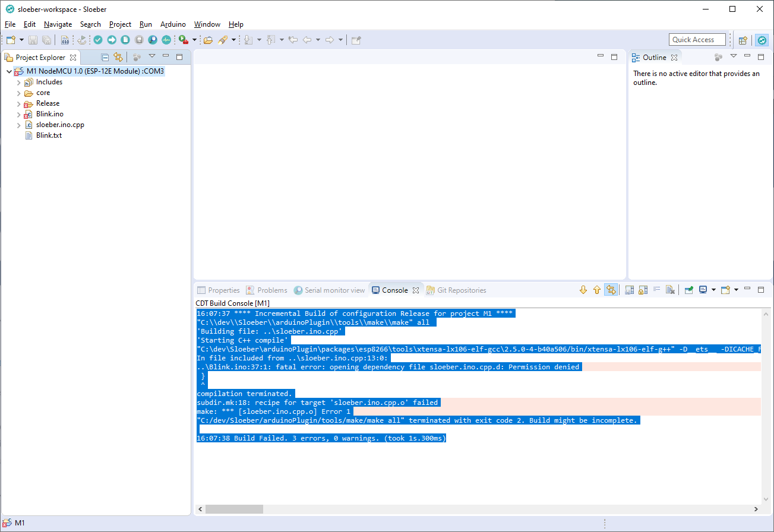Minimize the Outline view panel
The image size is (774, 532).
[748, 56]
